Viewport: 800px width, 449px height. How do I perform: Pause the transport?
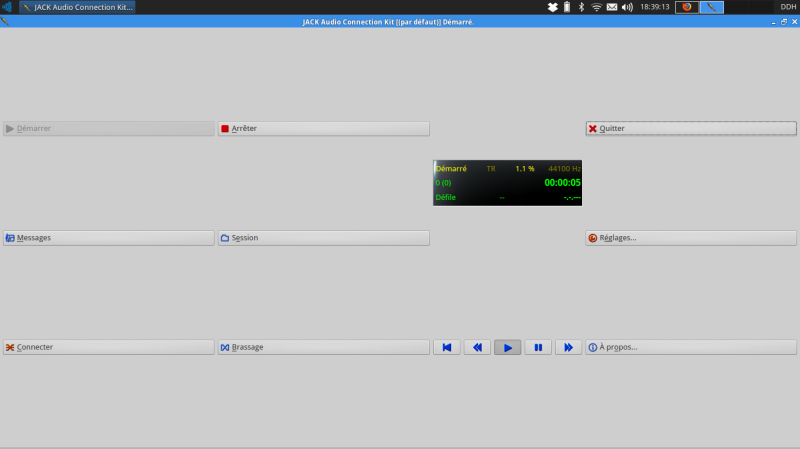[x=538, y=347]
